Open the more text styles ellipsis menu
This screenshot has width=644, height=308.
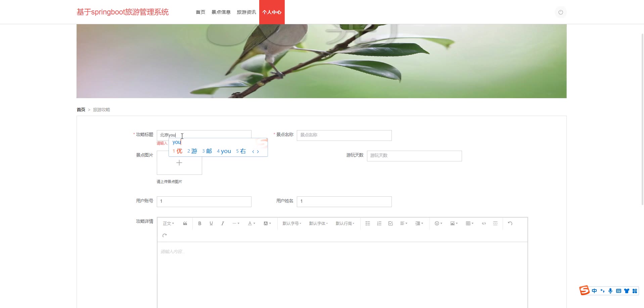pyautogui.click(x=236, y=224)
